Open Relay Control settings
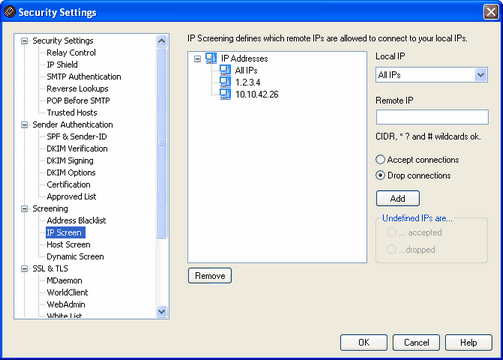 (71, 53)
